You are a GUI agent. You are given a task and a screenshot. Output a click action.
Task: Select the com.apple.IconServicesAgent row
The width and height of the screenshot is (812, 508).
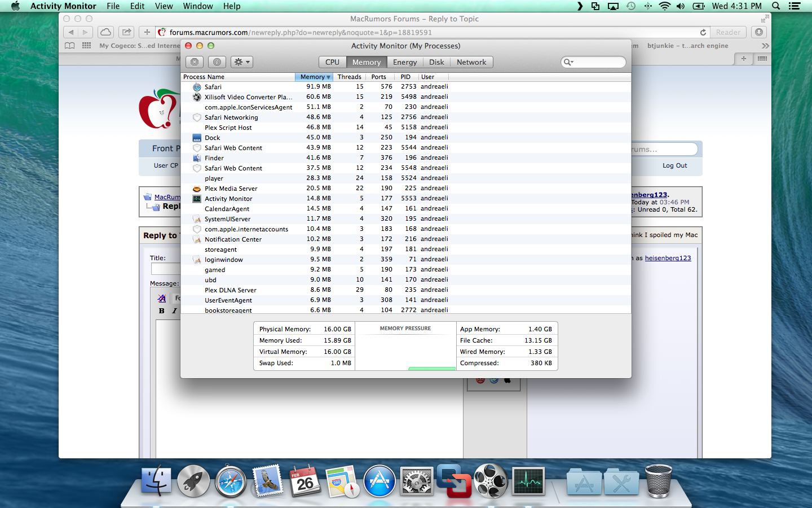click(x=406, y=107)
